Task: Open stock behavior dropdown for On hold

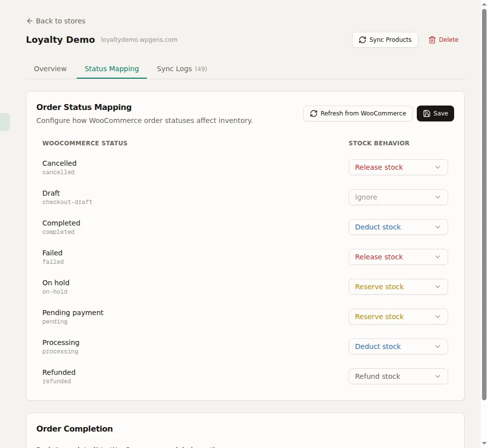Action: tap(398, 287)
